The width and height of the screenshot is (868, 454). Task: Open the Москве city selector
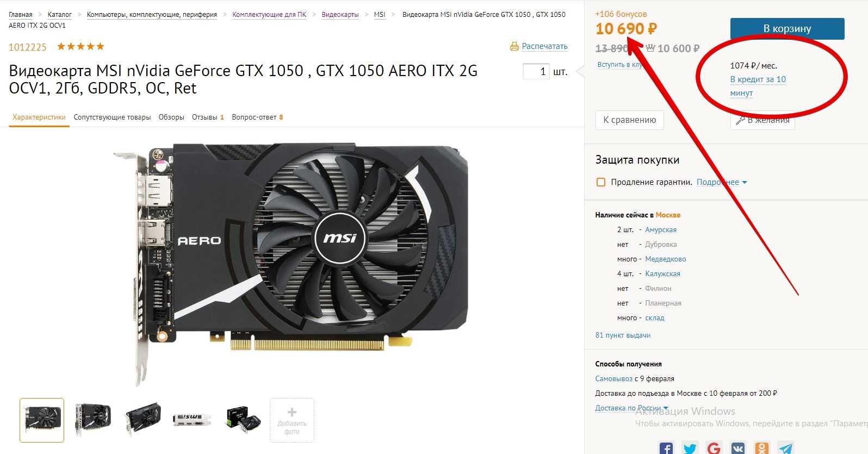point(668,215)
